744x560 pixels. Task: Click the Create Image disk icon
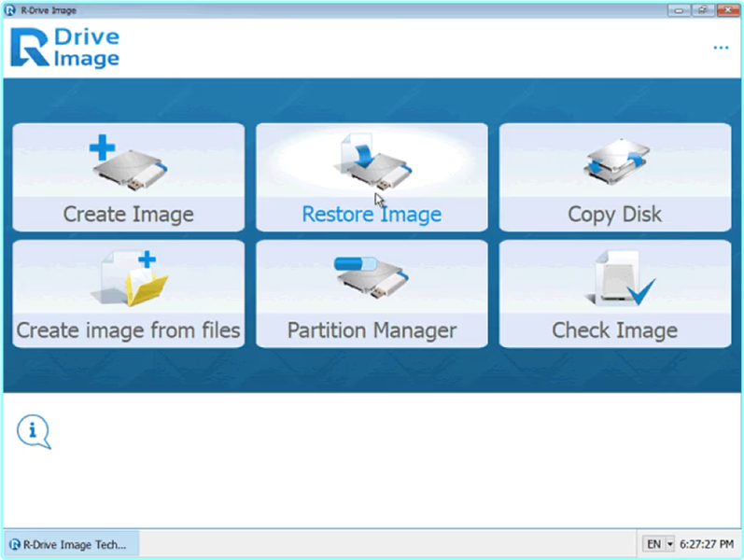(129, 162)
